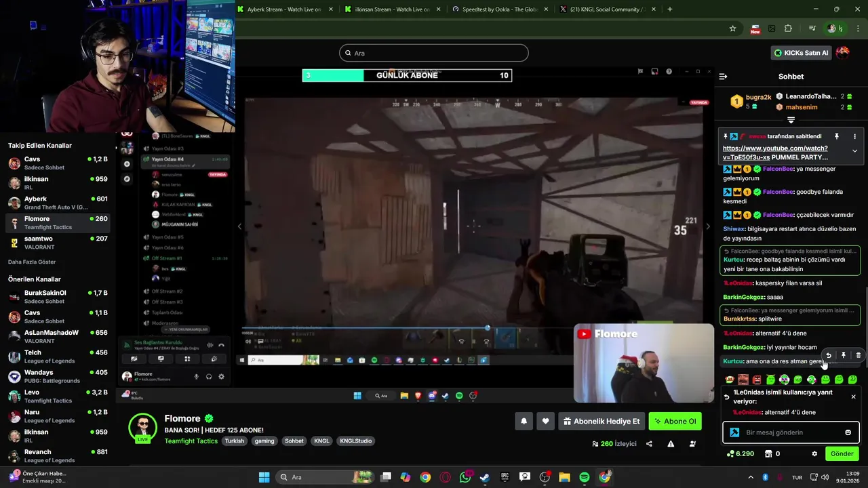Open Flomore channel avatar

[x=142, y=427]
